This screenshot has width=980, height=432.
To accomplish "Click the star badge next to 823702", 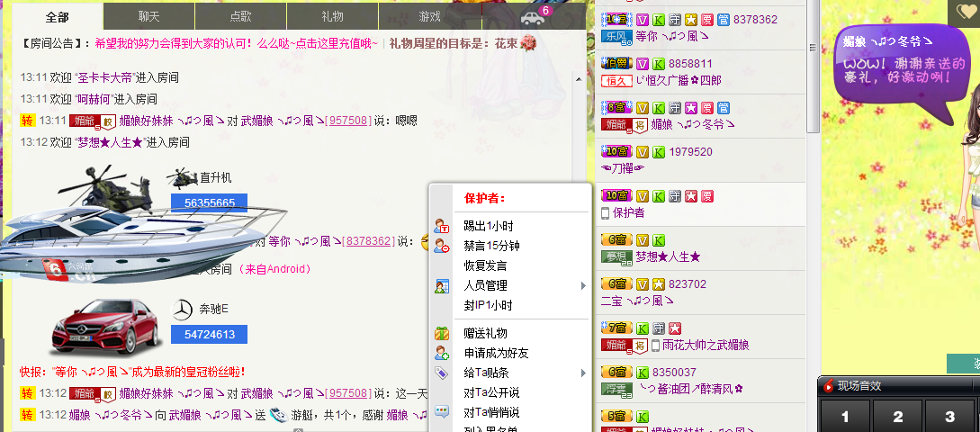I will tap(659, 284).
